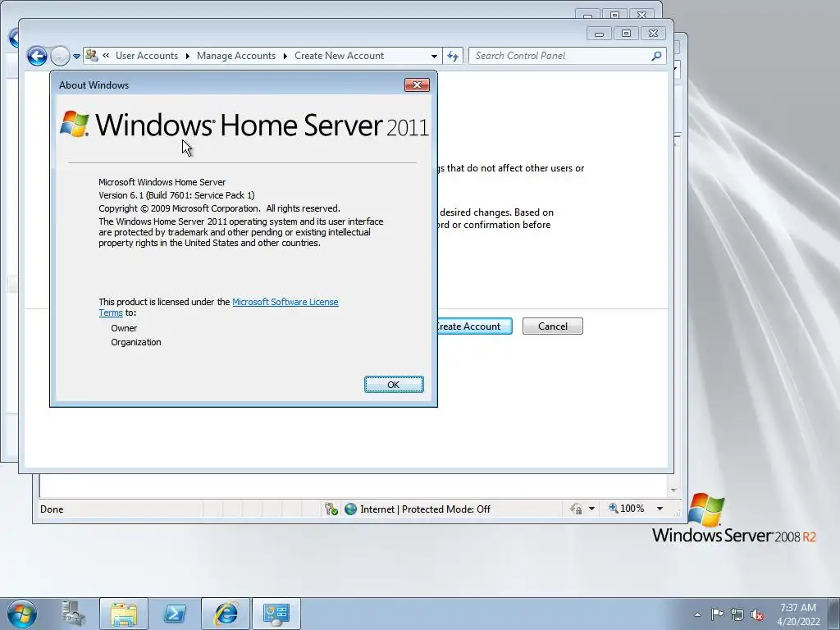Click the address bar Refresh button
The image size is (840, 630).
[x=453, y=56]
